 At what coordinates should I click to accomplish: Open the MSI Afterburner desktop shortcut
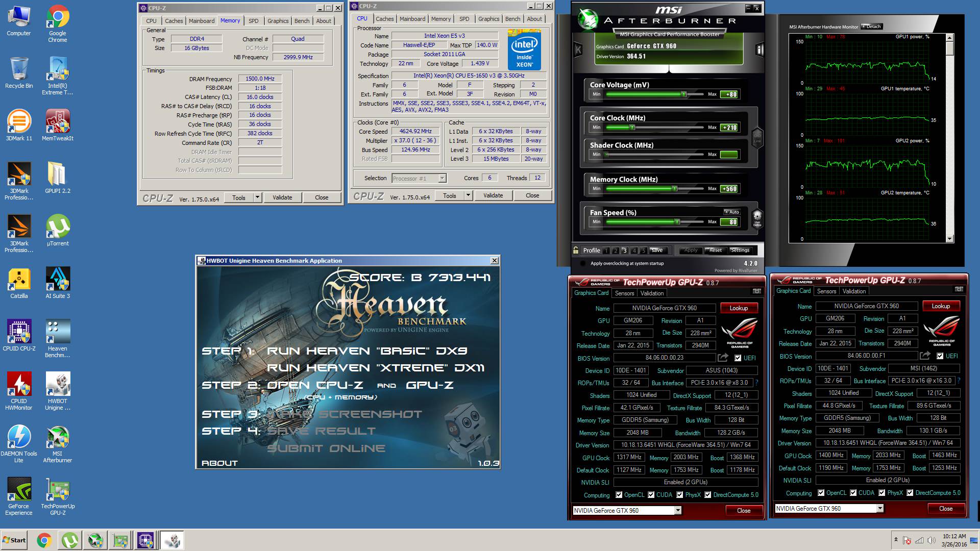coord(58,444)
